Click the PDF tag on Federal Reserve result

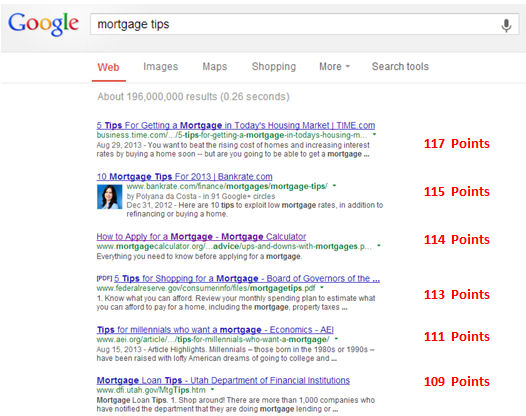[104, 278]
